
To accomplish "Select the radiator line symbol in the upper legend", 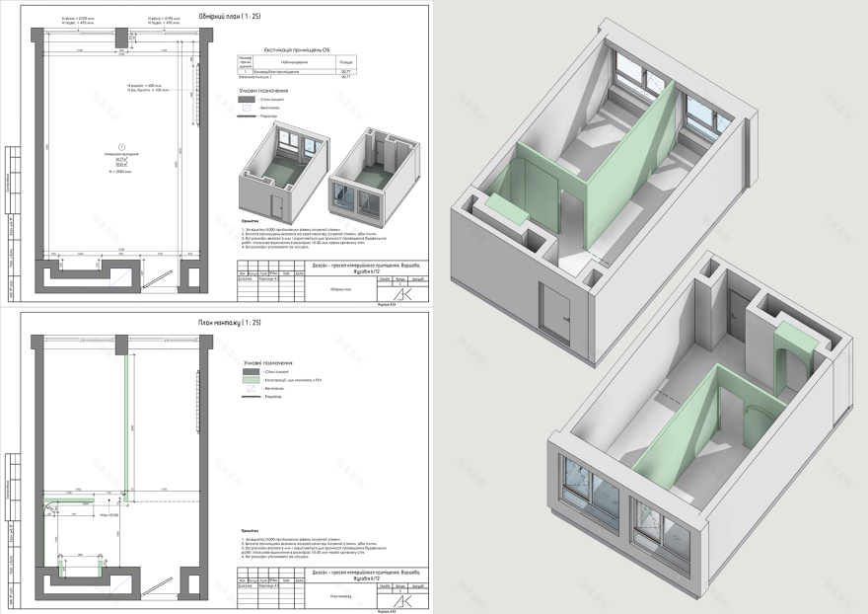I will click(x=249, y=116).
